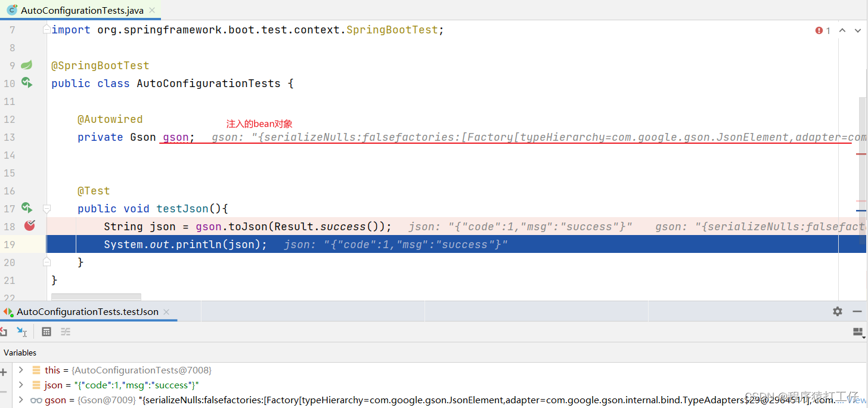Viewport: 868px width, 408px height.
Task: Click run test gutter icon on line 17
Action: click(x=27, y=208)
